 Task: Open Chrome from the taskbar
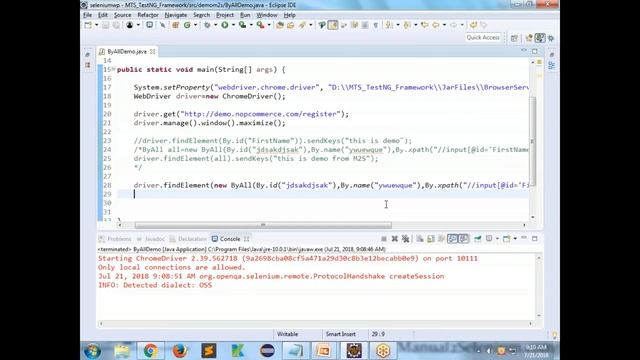click(151, 351)
